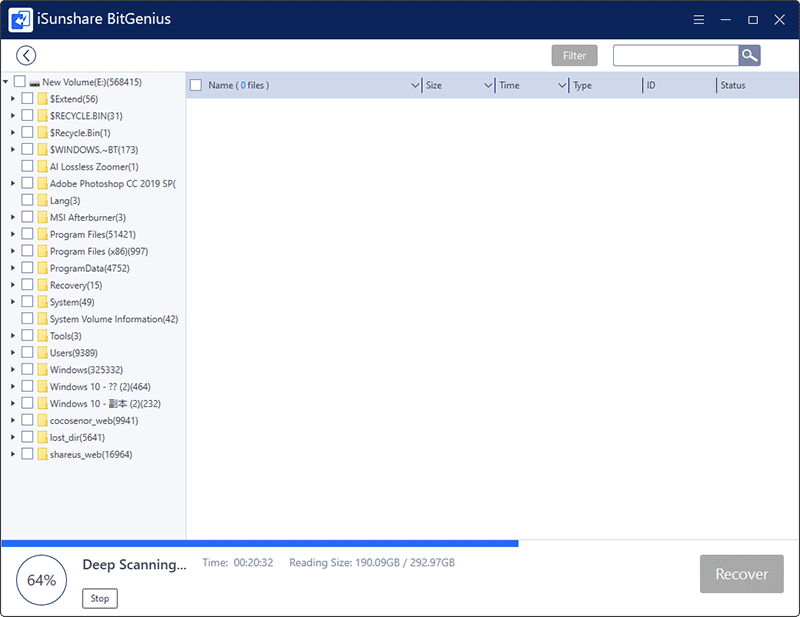800x617 pixels.
Task: Click the Time: 00:20:32 status text
Action: tap(238, 562)
